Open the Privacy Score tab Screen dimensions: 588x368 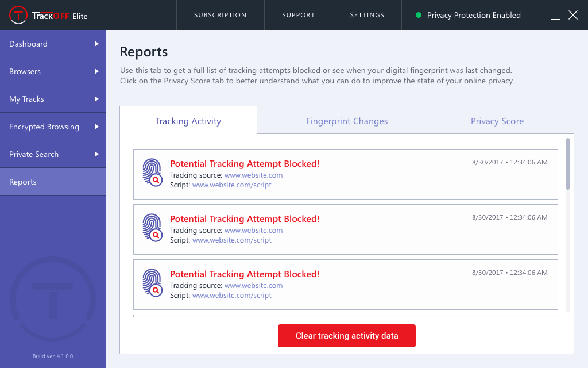pos(497,121)
